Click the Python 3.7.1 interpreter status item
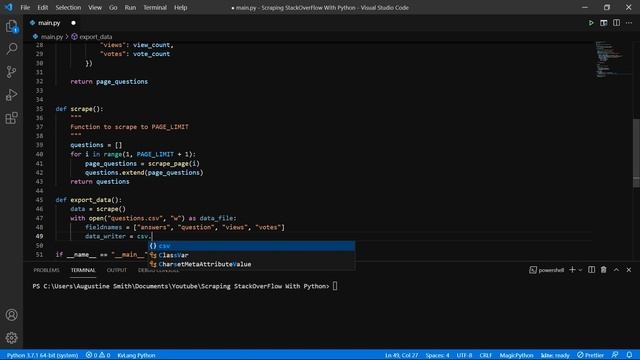Image resolution: width=640 pixels, height=360 pixels. [x=42, y=355]
